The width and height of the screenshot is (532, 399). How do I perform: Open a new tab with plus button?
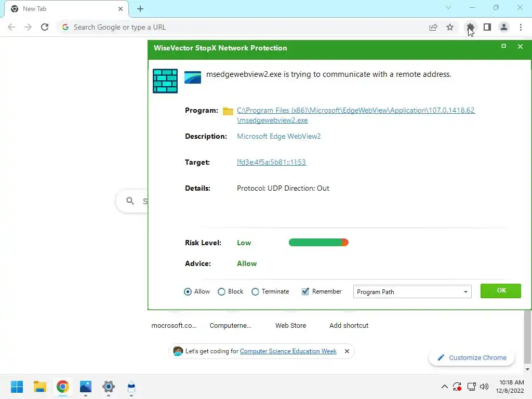click(x=140, y=9)
